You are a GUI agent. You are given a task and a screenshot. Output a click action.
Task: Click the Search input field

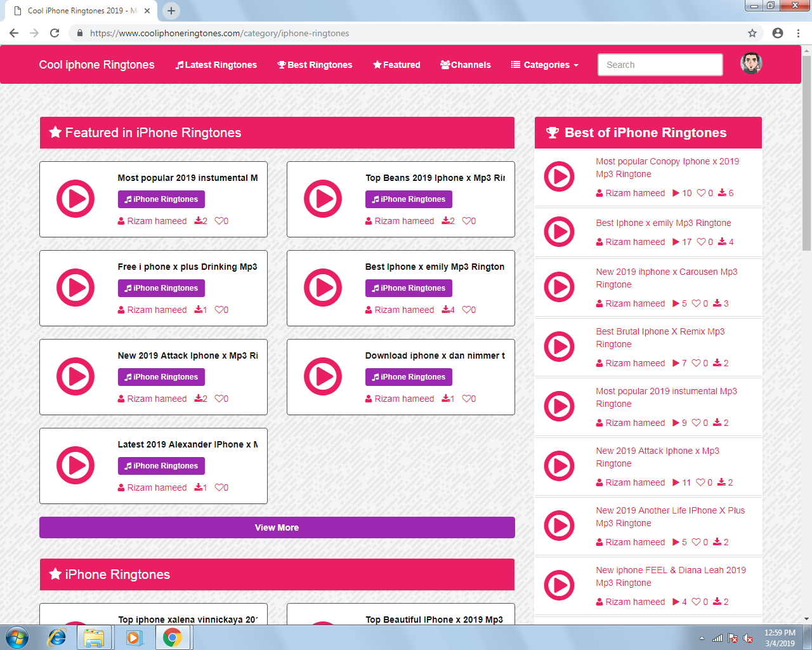660,65
